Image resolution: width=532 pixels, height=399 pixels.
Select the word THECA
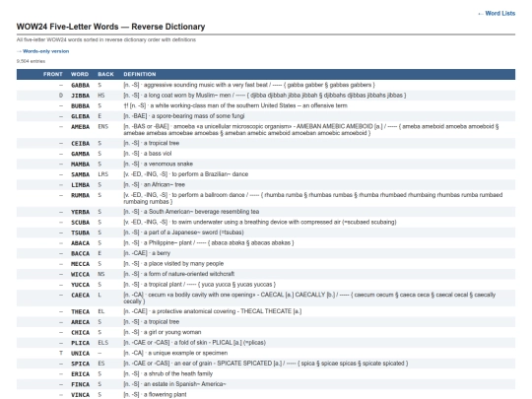(81, 311)
